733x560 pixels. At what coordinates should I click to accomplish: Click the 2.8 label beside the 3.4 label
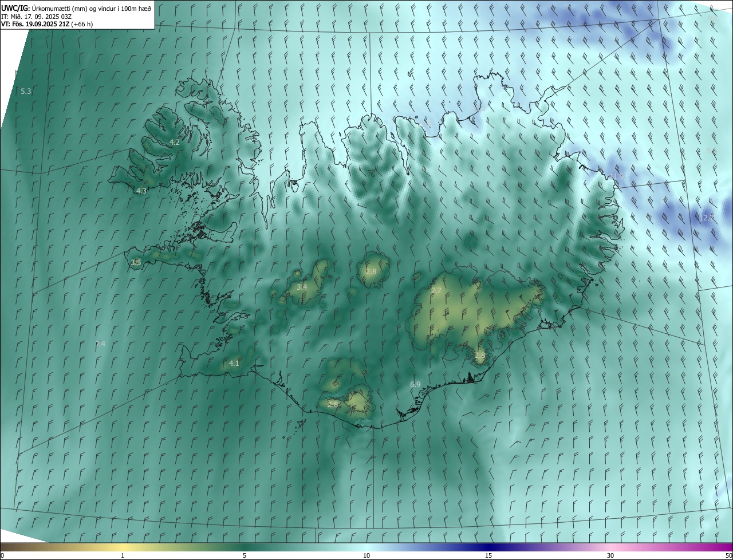pos(371,271)
